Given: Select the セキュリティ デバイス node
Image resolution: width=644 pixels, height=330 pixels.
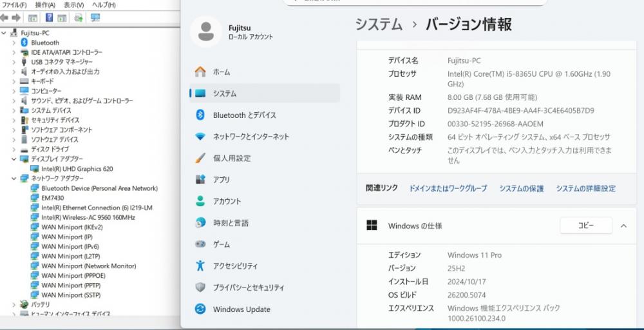Looking at the screenshot, I should 55,120.
